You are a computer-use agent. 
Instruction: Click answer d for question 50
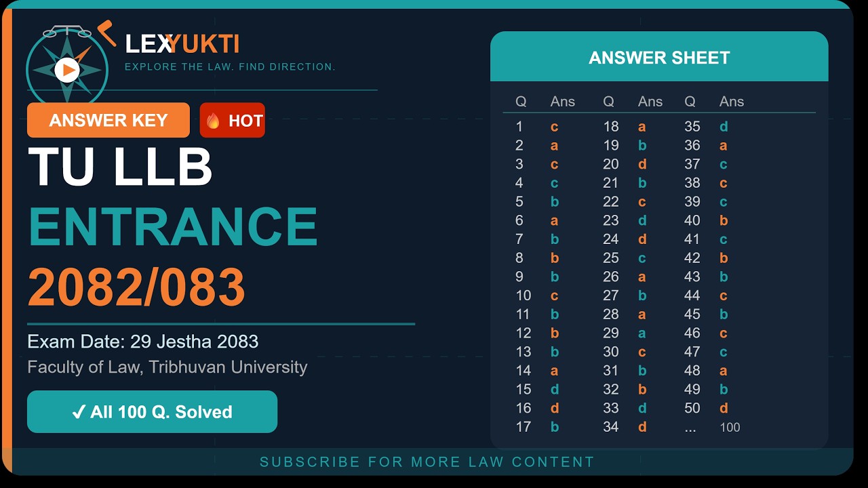click(724, 408)
